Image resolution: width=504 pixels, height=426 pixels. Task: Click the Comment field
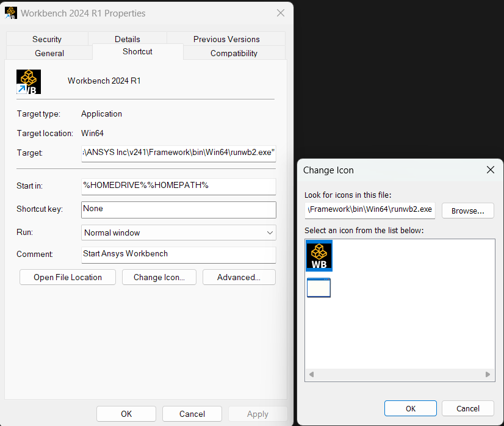click(179, 255)
